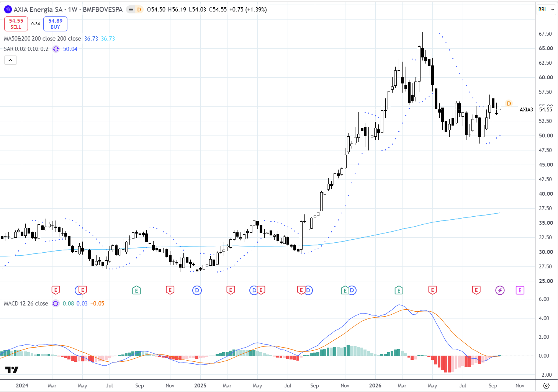Open the green earnings marker below September 2024
Screen dimensions: 558x392
point(136,290)
